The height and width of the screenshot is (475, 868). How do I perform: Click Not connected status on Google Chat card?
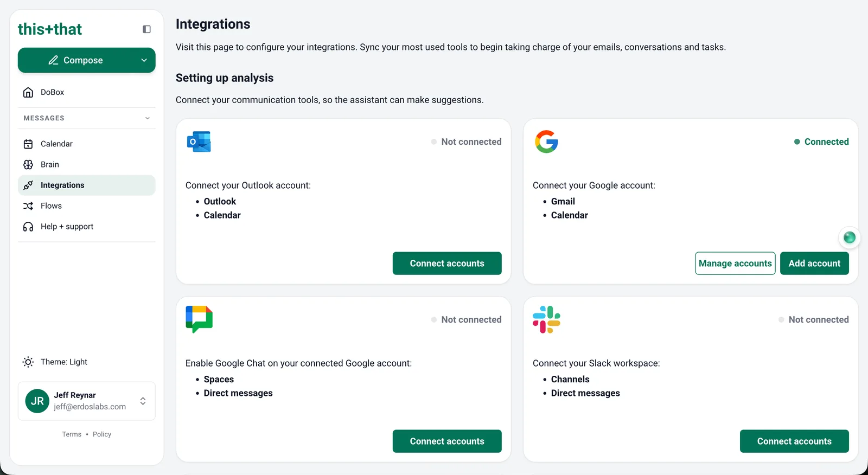[466, 320]
